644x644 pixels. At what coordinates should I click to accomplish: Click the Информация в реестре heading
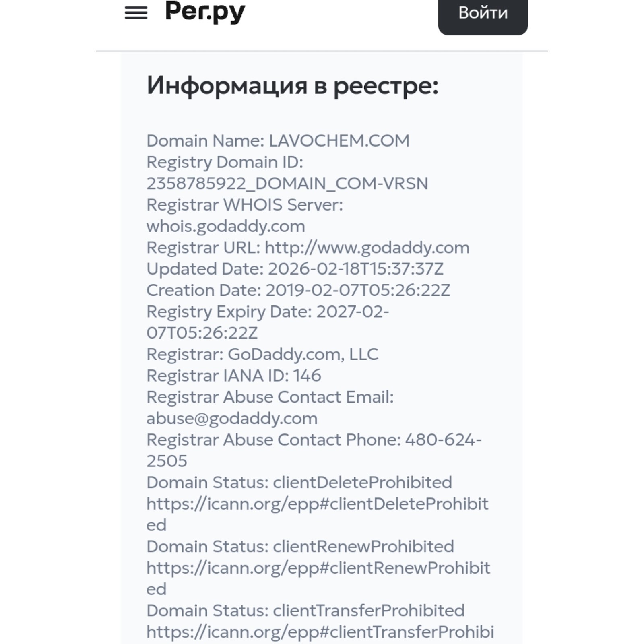(292, 85)
